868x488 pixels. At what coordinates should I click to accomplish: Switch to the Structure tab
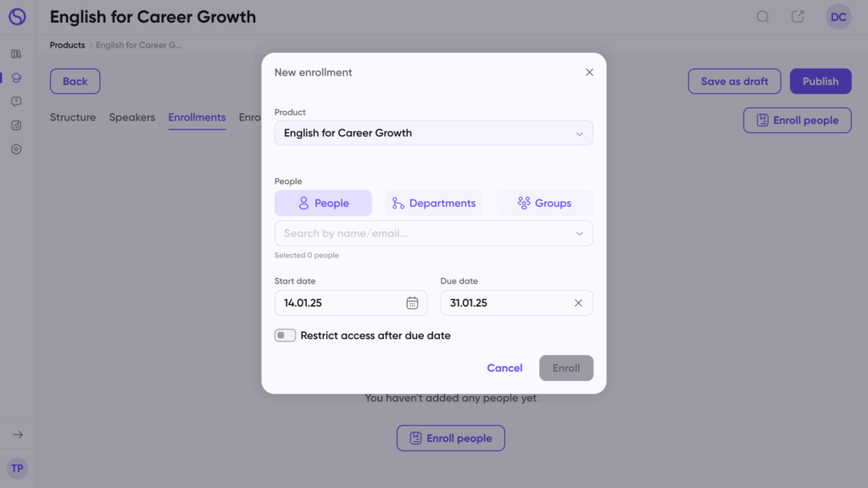pos(73,117)
